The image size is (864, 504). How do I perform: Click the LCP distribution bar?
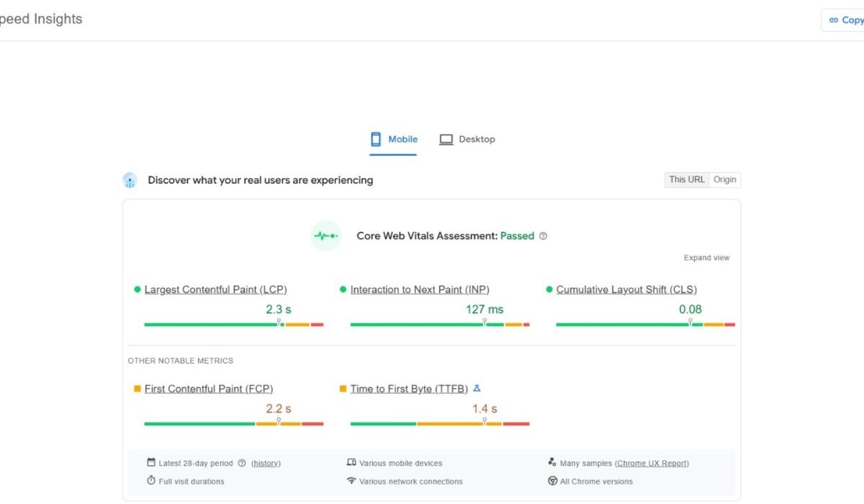click(x=234, y=325)
